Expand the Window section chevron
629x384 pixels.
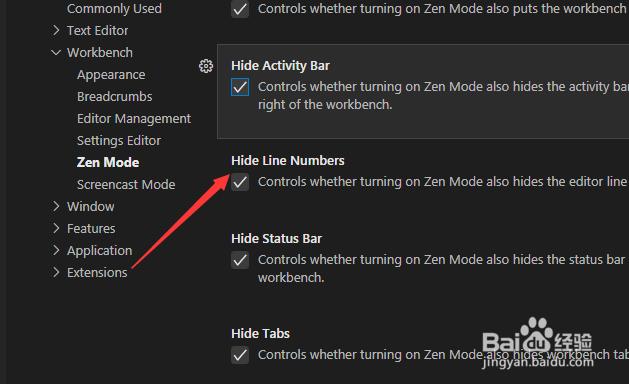point(56,206)
